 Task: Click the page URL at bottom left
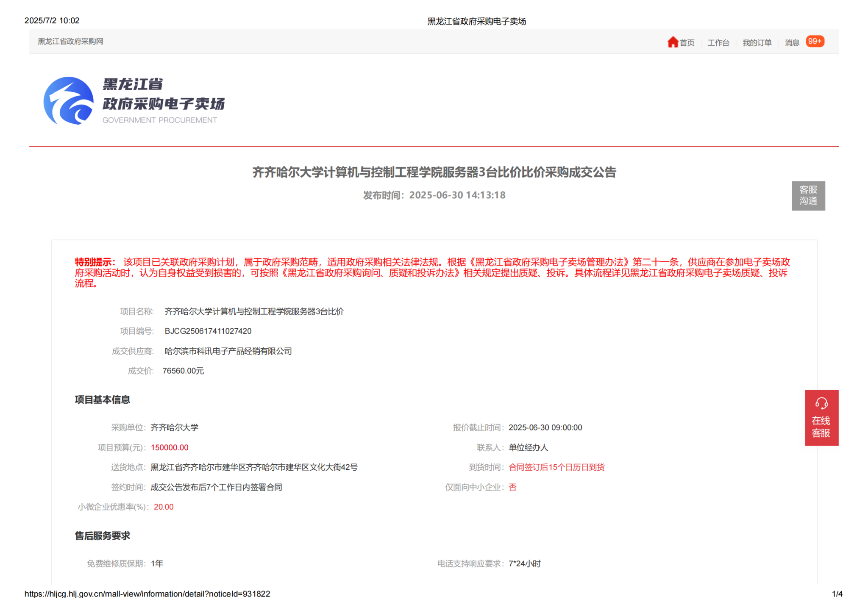coord(147,594)
